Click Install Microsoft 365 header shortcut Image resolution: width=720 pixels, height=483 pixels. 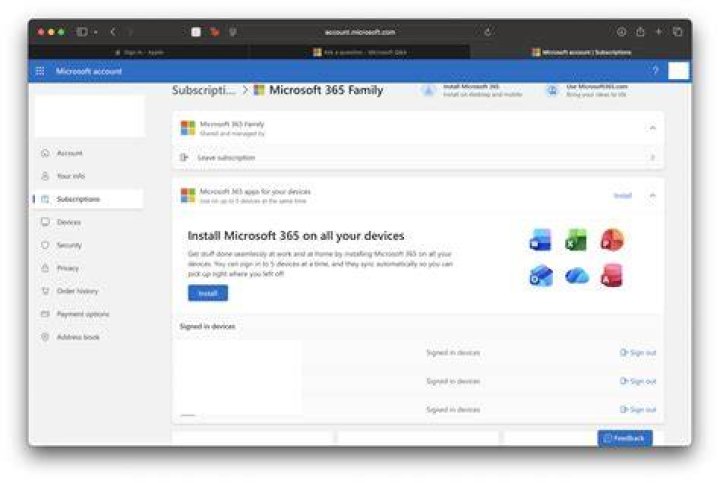pyautogui.click(x=473, y=90)
